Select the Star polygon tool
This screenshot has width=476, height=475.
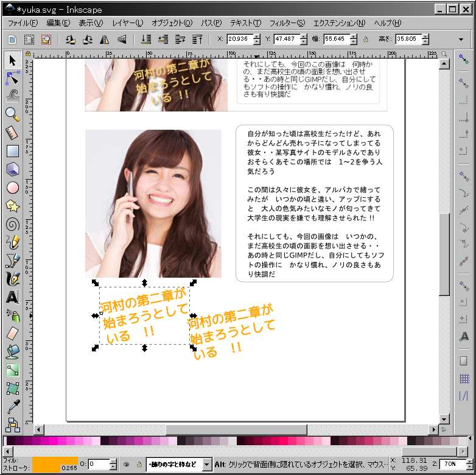[x=12, y=206]
